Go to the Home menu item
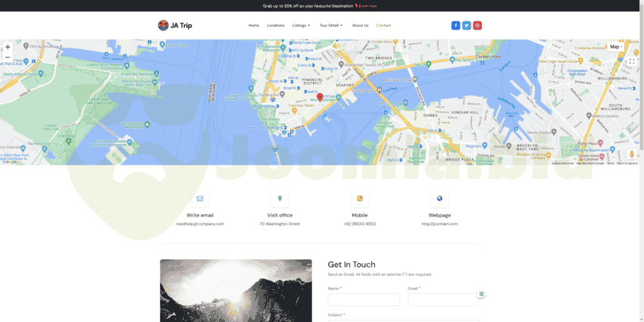The width and height of the screenshot is (644, 322). click(x=254, y=25)
